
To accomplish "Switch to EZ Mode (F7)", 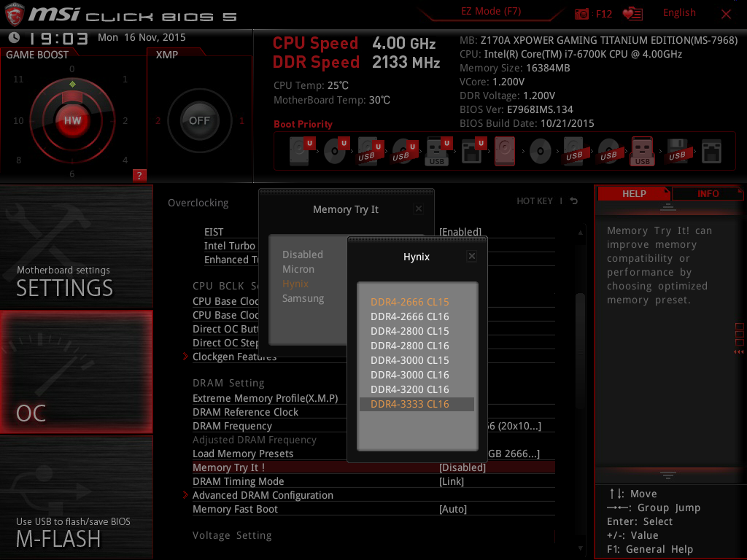I will [491, 12].
